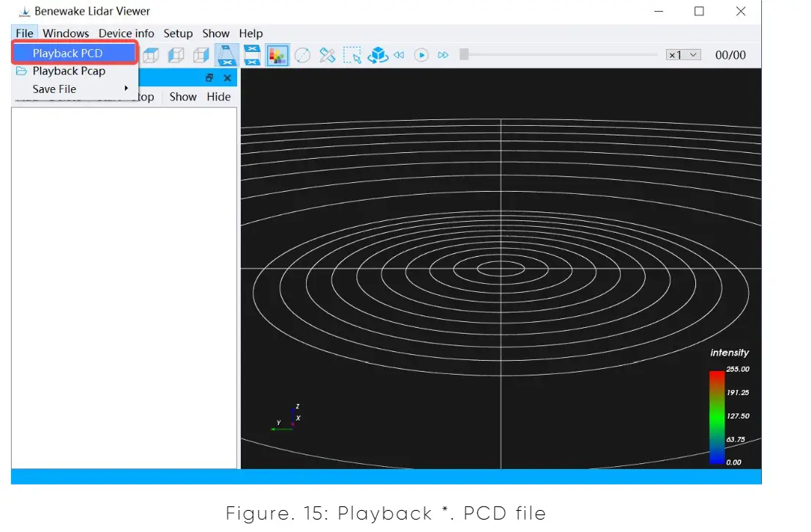Toggle the orthographic projection view icon
The height and width of the screenshot is (532, 811).
point(252,55)
